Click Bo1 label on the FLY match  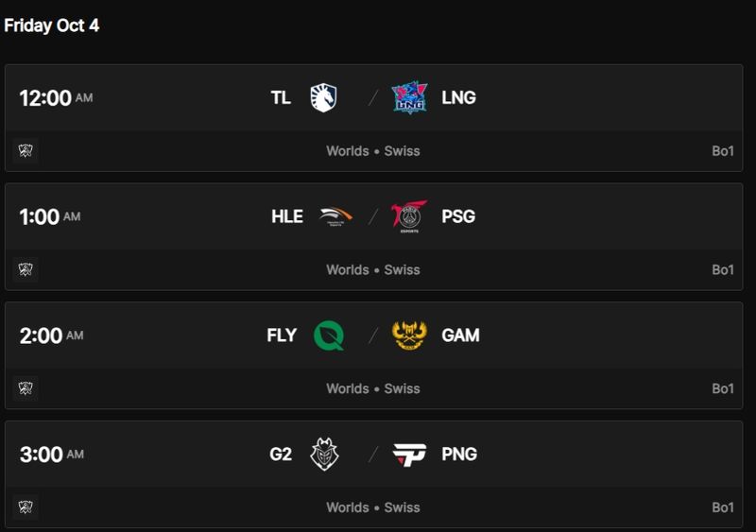pos(723,389)
